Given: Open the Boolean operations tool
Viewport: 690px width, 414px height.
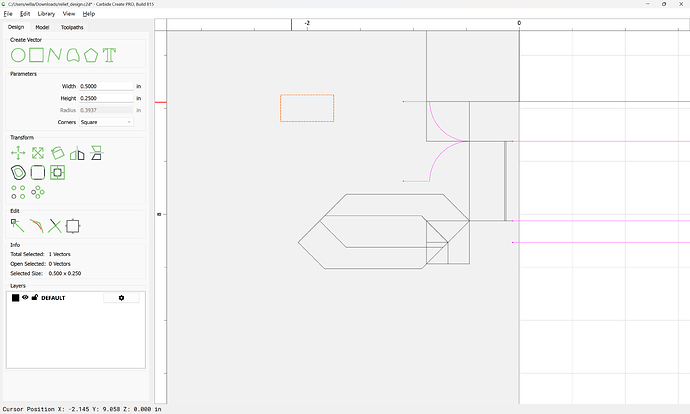Looking at the screenshot, I should (x=57, y=172).
